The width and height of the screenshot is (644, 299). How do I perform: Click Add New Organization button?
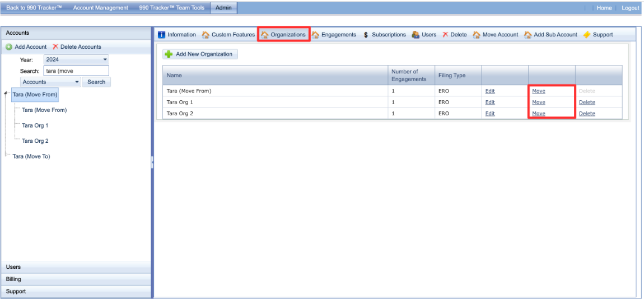coord(200,54)
